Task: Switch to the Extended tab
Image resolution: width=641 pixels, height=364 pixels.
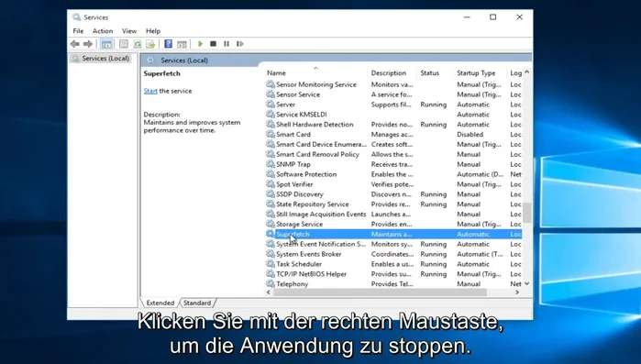Action: click(160, 303)
